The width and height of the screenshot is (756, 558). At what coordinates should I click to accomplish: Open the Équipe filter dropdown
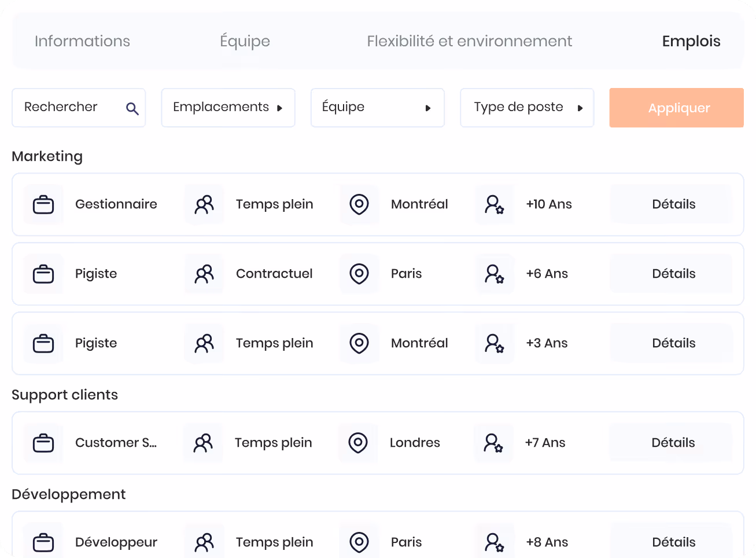point(378,108)
